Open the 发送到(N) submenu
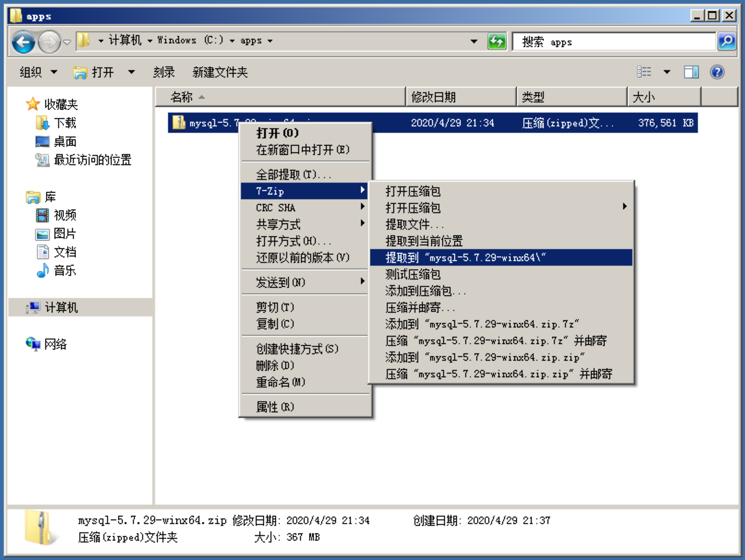745x560 pixels. click(305, 282)
